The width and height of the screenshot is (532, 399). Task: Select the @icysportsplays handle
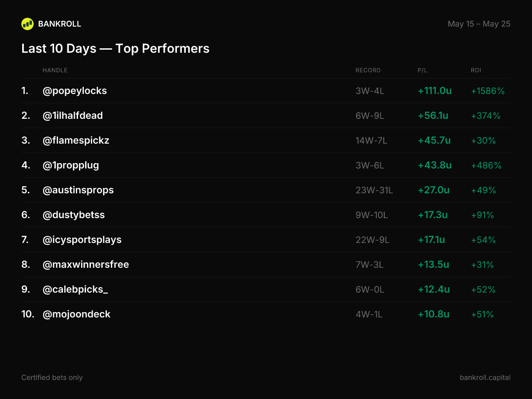[x=82, y=240]
